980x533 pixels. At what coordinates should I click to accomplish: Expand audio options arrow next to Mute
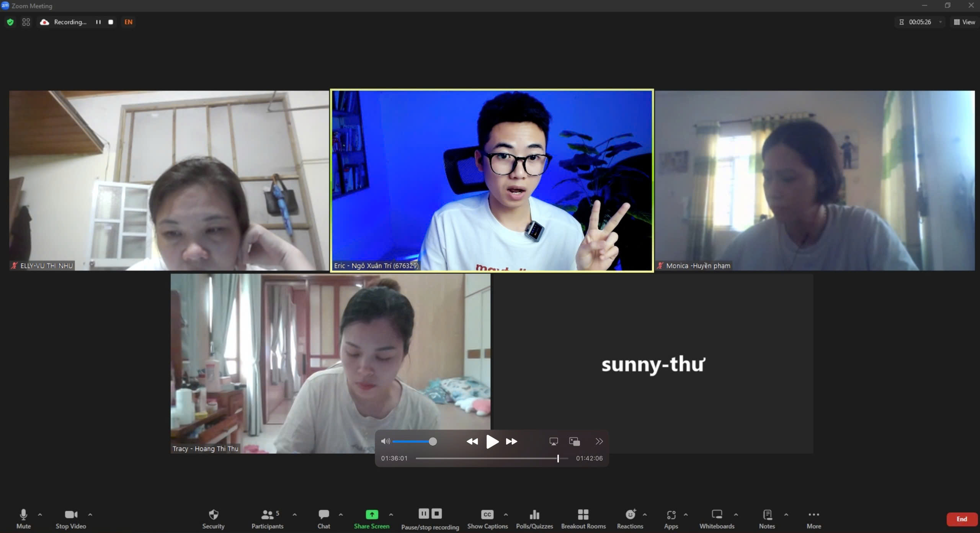40,515
